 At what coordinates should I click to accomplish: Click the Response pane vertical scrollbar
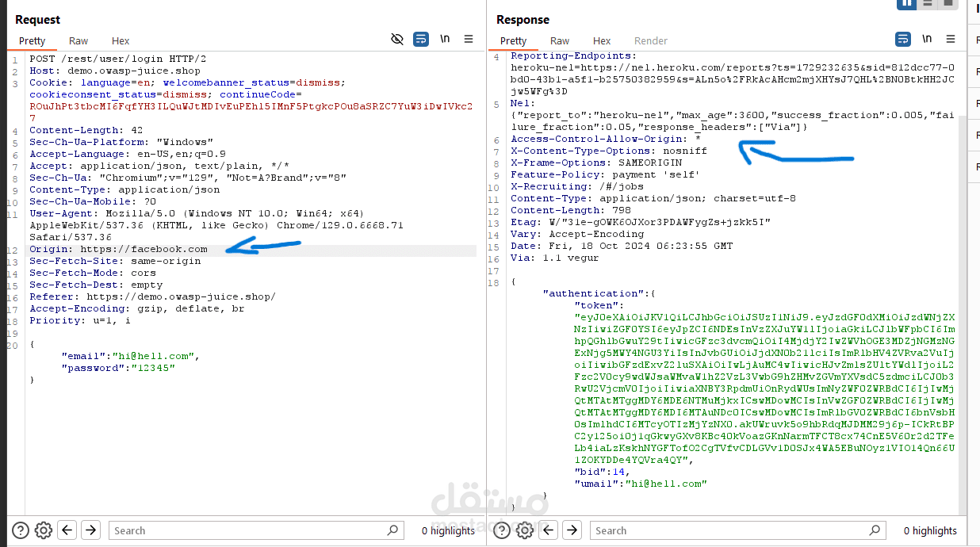pos(963,317)
